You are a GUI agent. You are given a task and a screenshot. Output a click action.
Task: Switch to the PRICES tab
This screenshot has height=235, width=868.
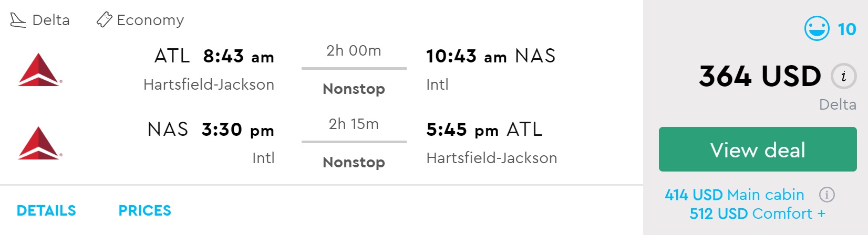(x=144, y=210)
